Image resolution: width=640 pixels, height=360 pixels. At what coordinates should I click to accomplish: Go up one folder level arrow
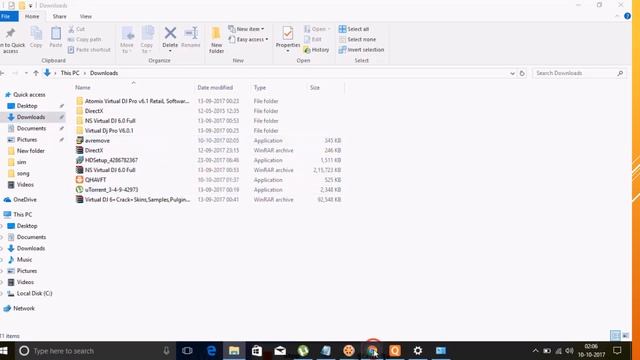36,73
